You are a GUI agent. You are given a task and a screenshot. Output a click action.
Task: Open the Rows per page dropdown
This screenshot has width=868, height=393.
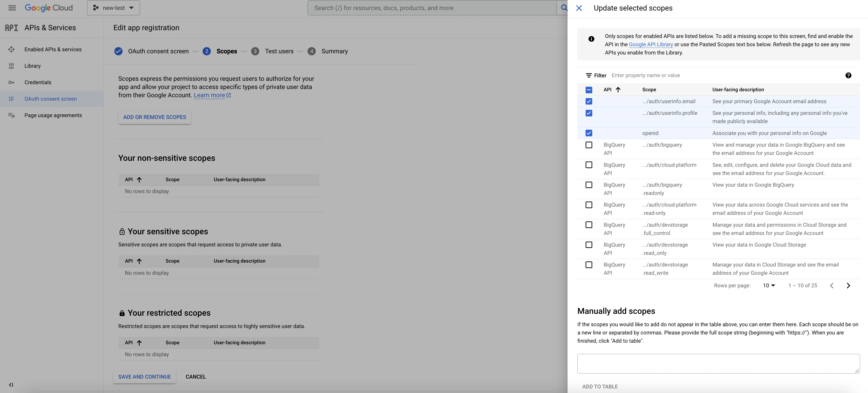(x=769, y=285)
